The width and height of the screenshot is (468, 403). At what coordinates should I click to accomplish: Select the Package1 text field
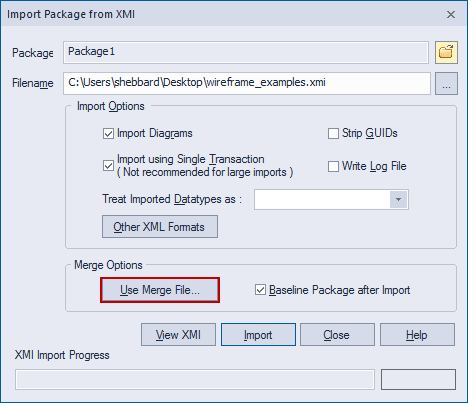[246, 52]
